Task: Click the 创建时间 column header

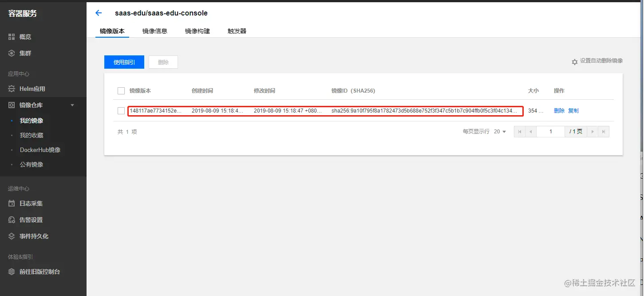Action: click(x=202, y=91)
